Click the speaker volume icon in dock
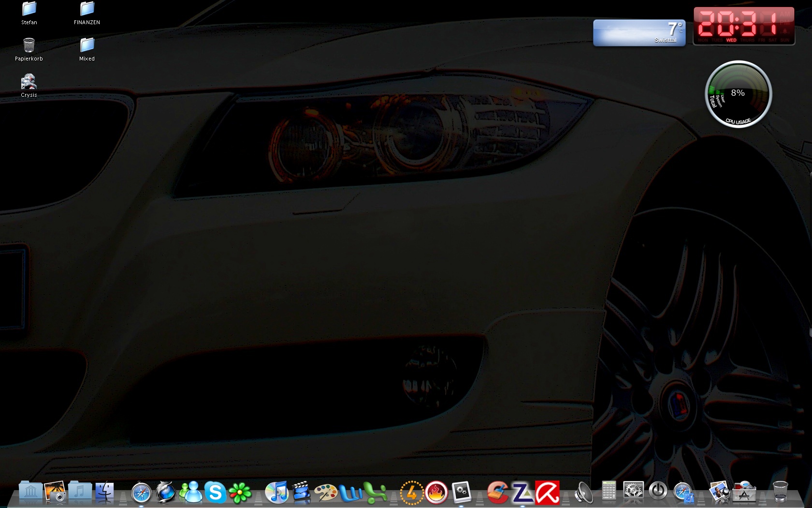Image resolution: width=812 pixels, height=508 pixels. coord(584,493)
